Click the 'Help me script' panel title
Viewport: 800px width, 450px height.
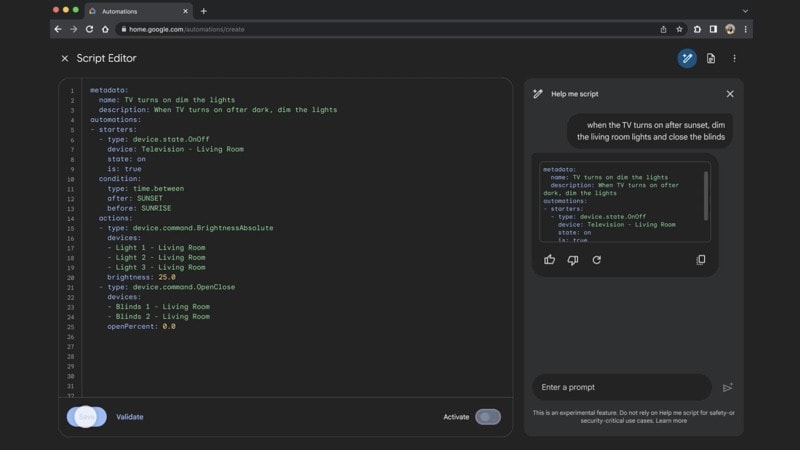pyautogui.click(x=574, y=94)
